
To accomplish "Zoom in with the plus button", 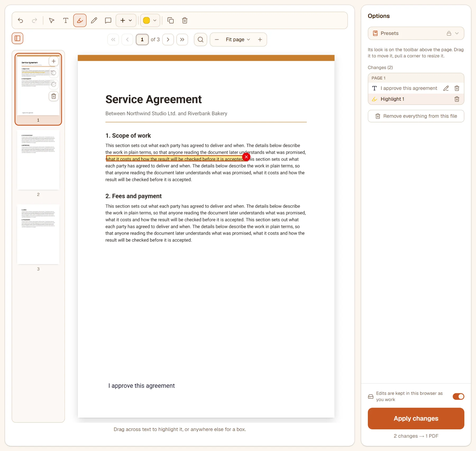I will (260, 39).
